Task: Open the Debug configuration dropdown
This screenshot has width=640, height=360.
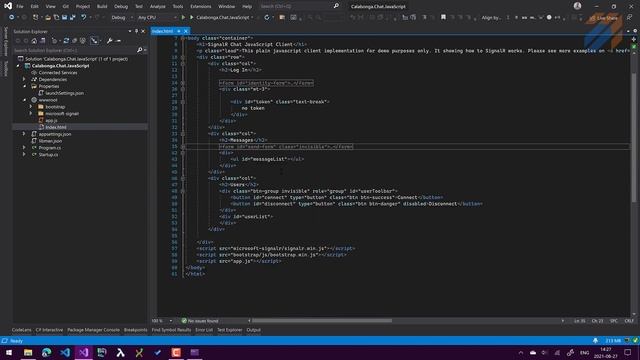Action: click(x=122, y=18)
